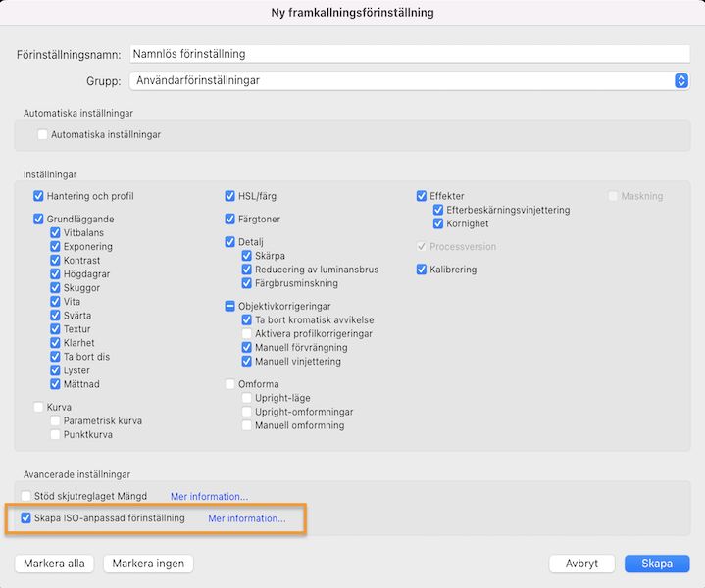Uncheck the Effekter checkbox
This screenshot has width=705, height=588.
coord(422,196)
